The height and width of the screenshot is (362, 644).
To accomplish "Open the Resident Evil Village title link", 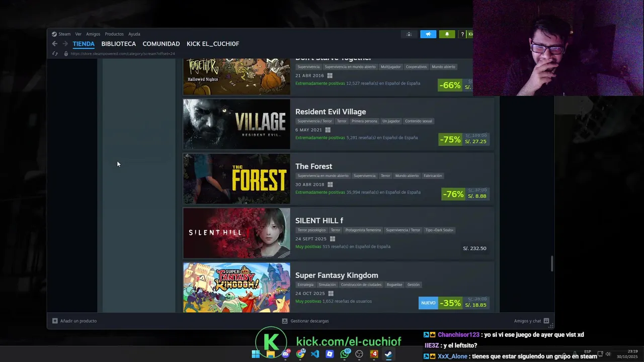I will [331, 112].
